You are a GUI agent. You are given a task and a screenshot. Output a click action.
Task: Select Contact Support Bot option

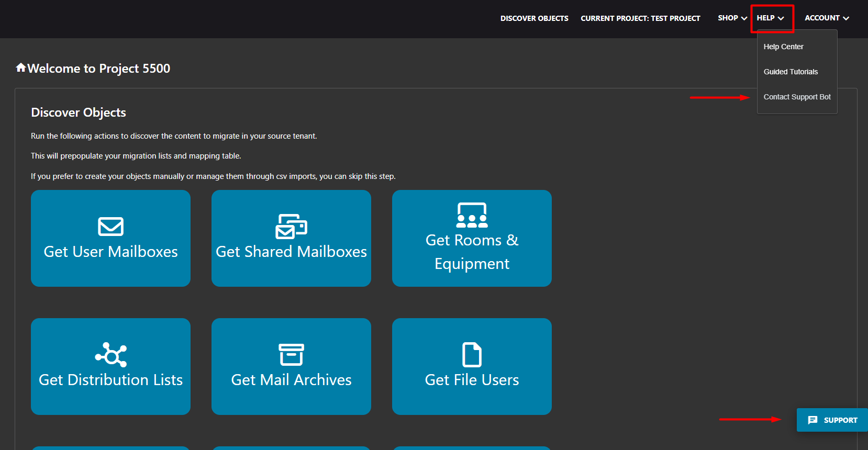797,97
